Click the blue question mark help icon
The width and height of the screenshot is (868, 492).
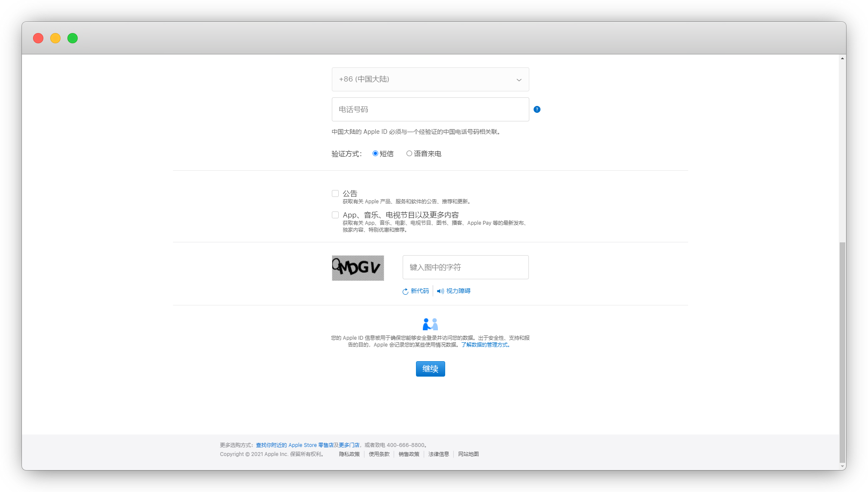pos(537,109)
